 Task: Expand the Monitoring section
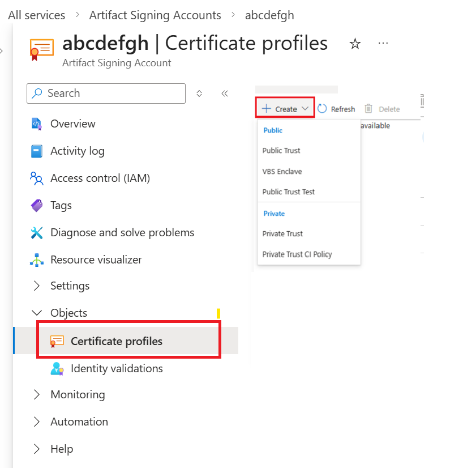pyautogui.click(x=36, y=394)
